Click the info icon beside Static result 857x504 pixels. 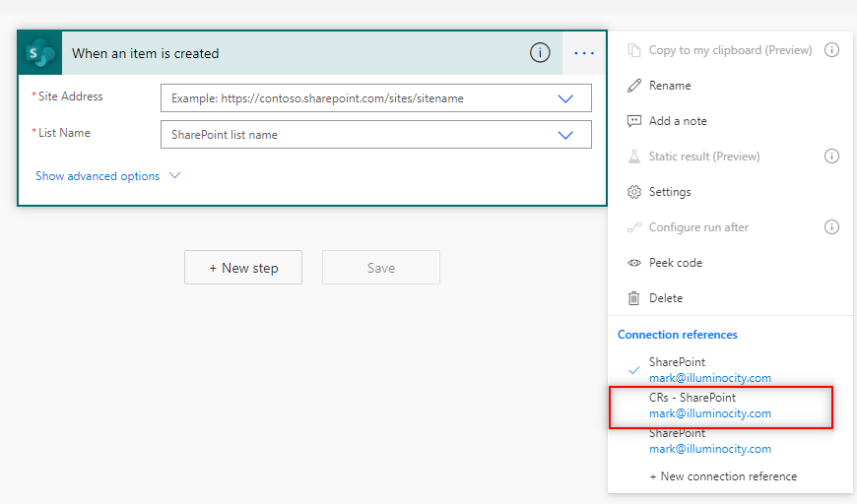[831, 157]
